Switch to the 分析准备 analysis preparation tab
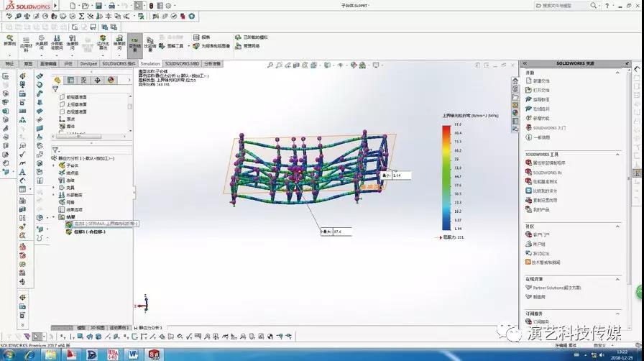 tap(212, 64)
